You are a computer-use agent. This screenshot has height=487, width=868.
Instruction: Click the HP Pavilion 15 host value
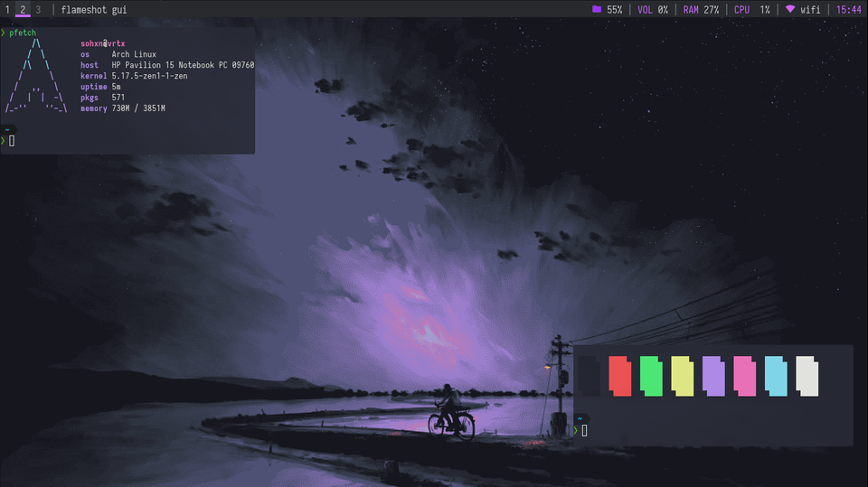tap(184, 65)
